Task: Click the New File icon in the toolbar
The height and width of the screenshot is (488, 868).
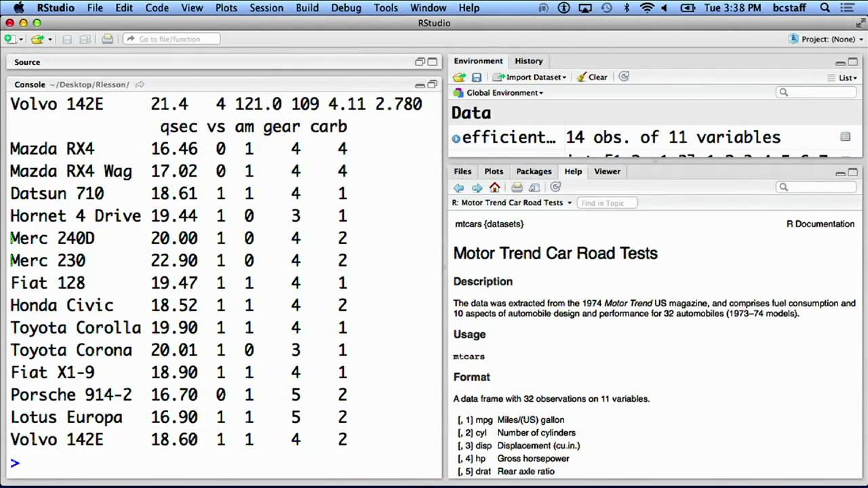Action: click(x=9, y=39)
